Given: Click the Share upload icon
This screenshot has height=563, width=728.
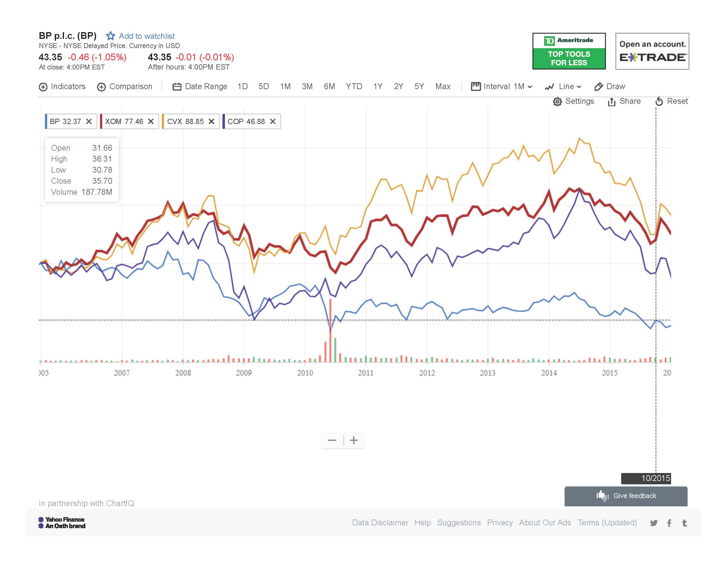Looking at the screenshot, I should [x=611, y=102].
